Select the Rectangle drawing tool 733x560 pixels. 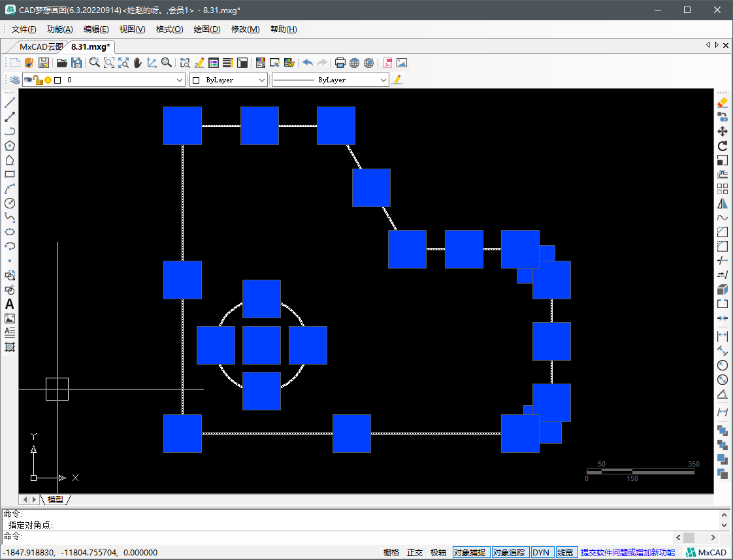coord(9,174)
